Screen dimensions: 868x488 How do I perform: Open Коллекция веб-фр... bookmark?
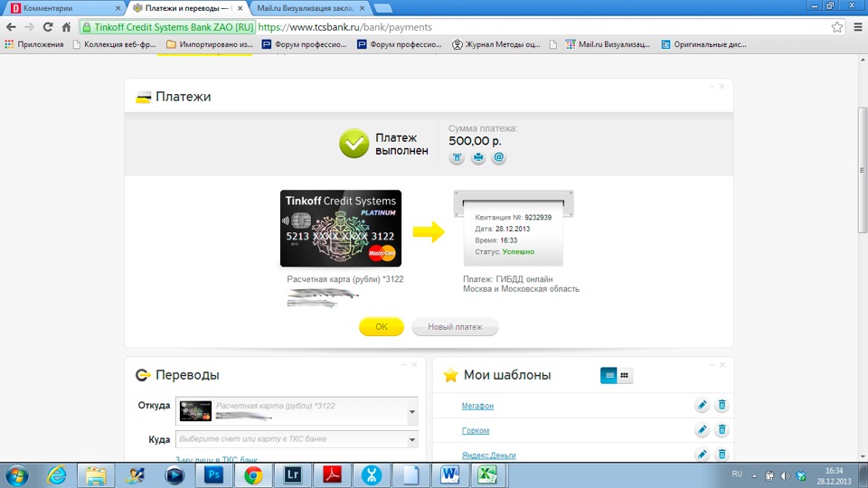coord(115,44)
